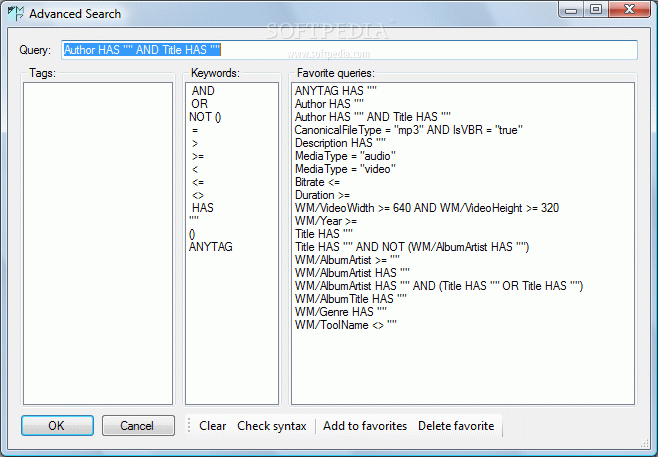Select the NOT () keyword
The image size is (658, 457).
[x=205, y=117]
